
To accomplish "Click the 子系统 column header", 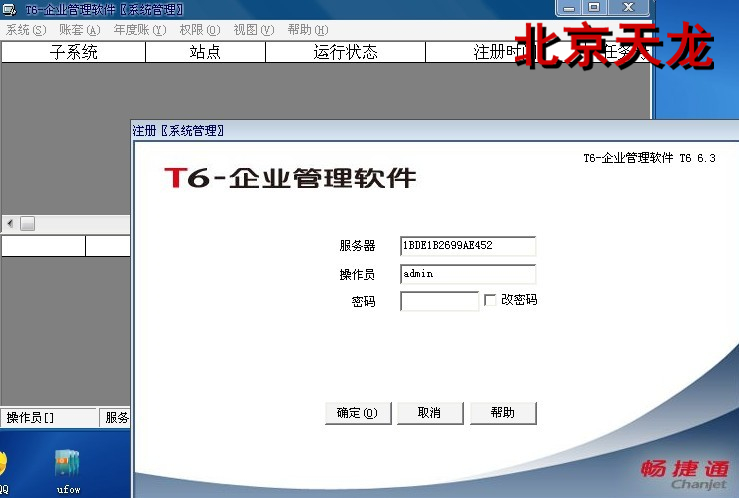I will pyautogui.click(x=74, y=52).
